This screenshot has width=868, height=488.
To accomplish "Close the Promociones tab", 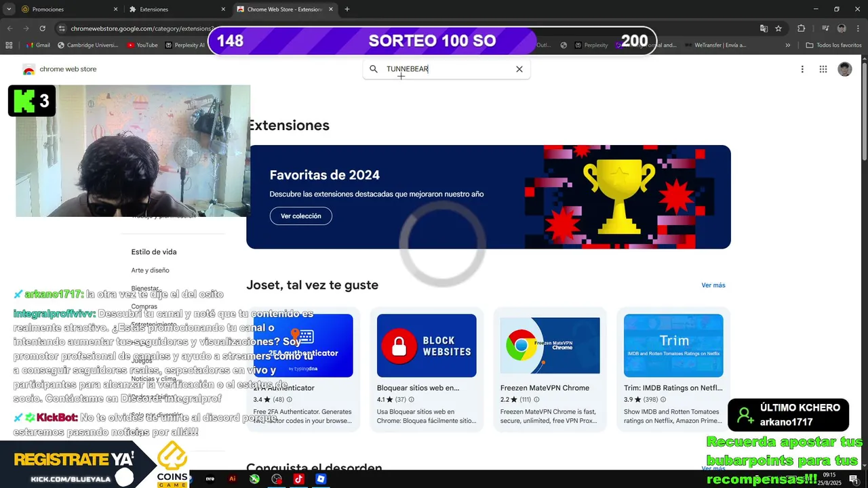I will (x=115, y=9).
